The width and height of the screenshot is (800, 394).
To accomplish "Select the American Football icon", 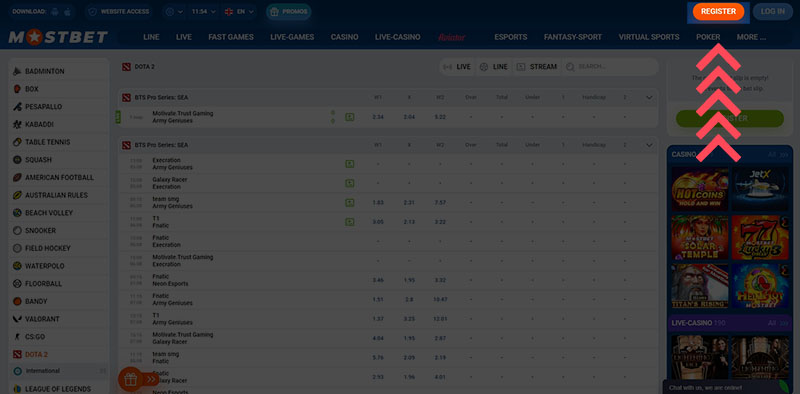I will pos(17,178).
